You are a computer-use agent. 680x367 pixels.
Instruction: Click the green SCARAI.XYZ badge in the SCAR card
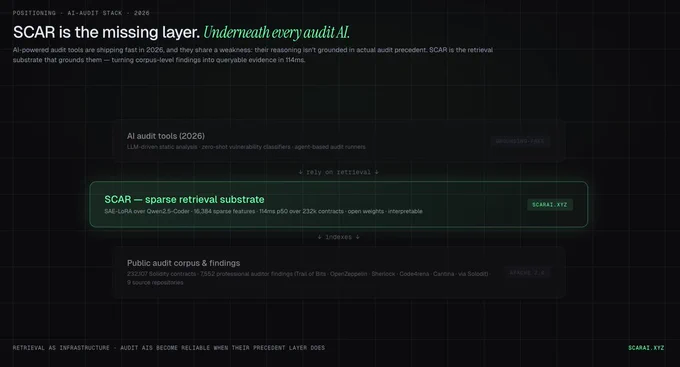pyautogui.click(x=550, y=205)
